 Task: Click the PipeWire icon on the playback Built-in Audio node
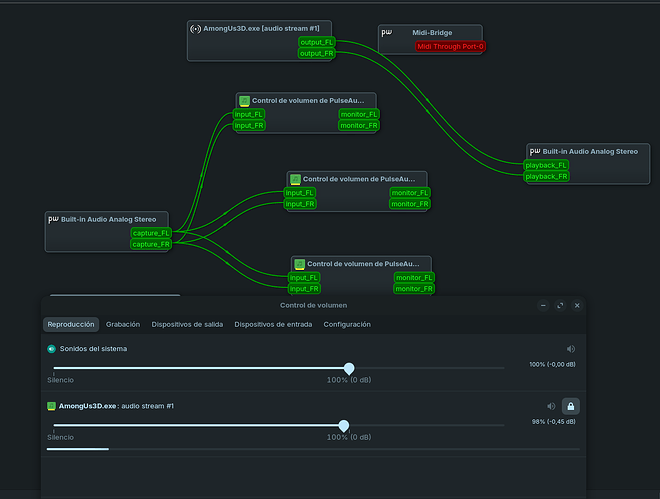[x=535, y=151]
